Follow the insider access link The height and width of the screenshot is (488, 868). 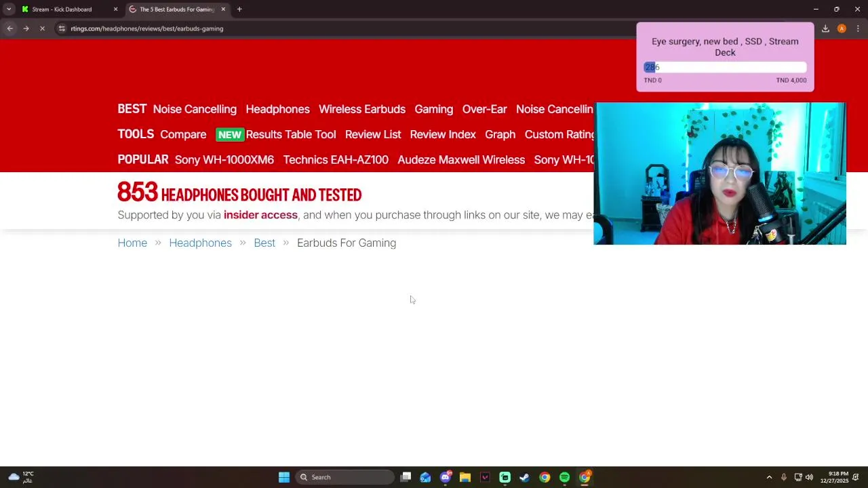pos(260,215)
